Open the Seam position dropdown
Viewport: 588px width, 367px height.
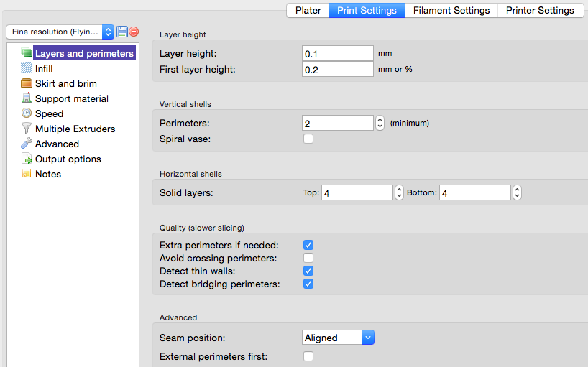pos(338,338)
